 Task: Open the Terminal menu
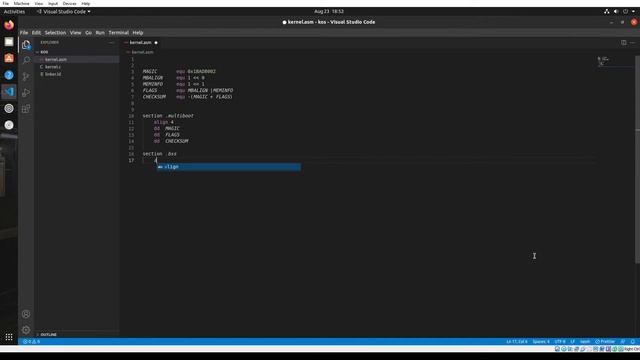click(118, 33)
